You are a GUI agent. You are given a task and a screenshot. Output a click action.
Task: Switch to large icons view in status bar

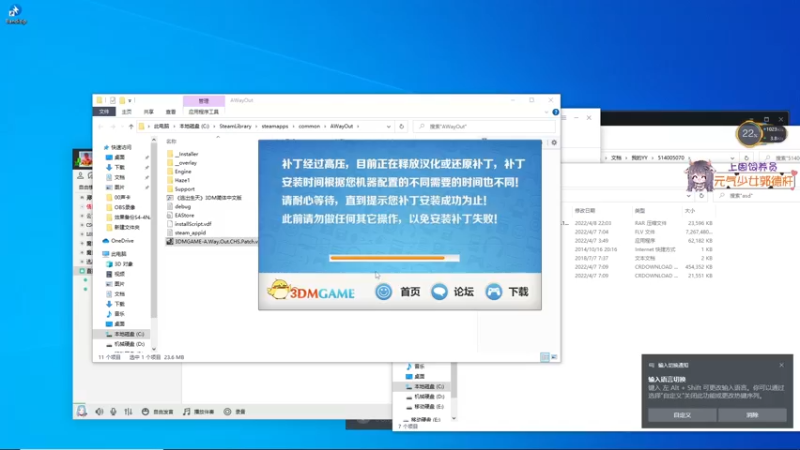point(554,357)
